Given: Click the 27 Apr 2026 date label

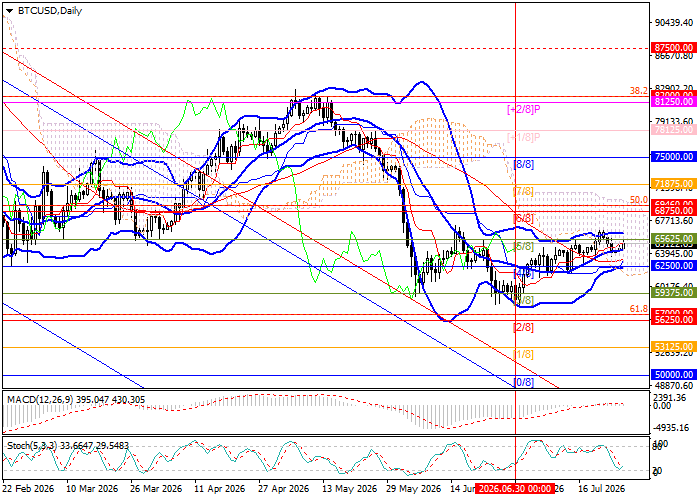Looking at the screenshot, I should [x=285, y=488].
